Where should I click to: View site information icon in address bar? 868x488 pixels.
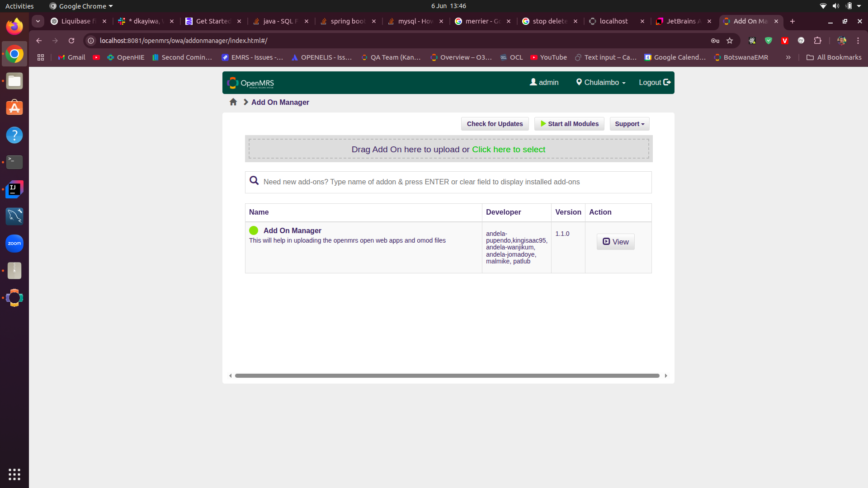click(91, 41)
